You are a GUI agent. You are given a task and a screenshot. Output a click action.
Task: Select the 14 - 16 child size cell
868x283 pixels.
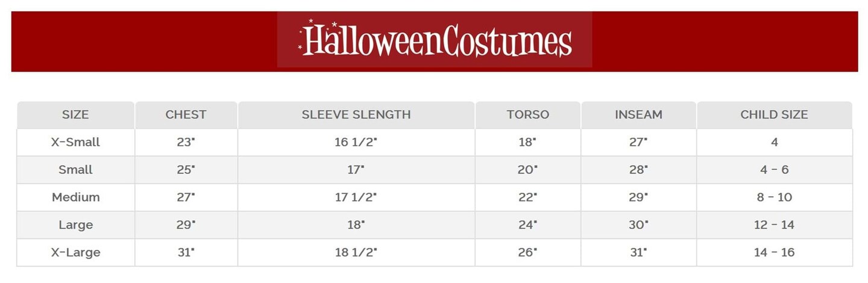coord(774,252)
